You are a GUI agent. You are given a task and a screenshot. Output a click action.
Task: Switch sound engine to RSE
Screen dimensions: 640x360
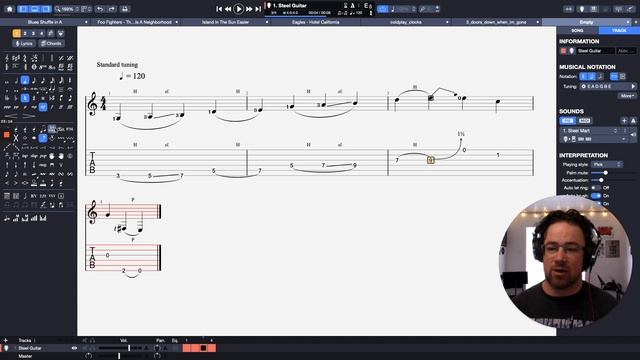[x=568, y=121]
